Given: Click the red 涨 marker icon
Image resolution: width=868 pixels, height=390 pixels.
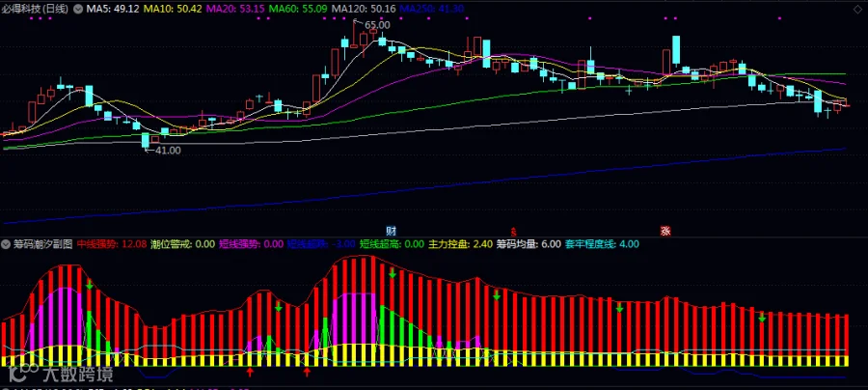Looking at the screenshot, I should click(x=665, y=231).
